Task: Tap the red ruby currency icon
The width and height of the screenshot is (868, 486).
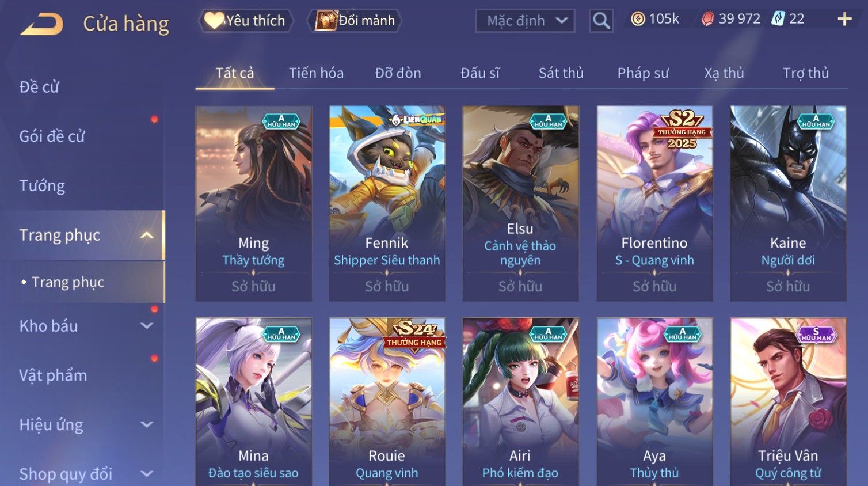Action: 707,19
